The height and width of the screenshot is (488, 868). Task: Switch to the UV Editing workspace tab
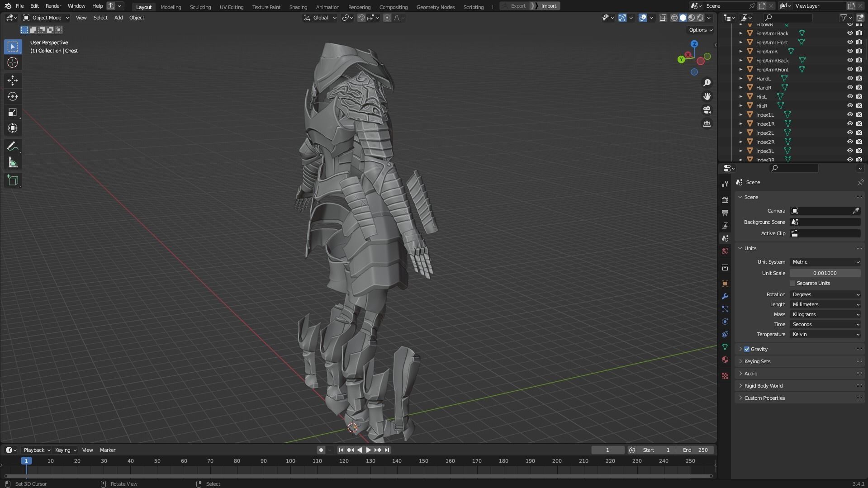[x=231, y=7]
